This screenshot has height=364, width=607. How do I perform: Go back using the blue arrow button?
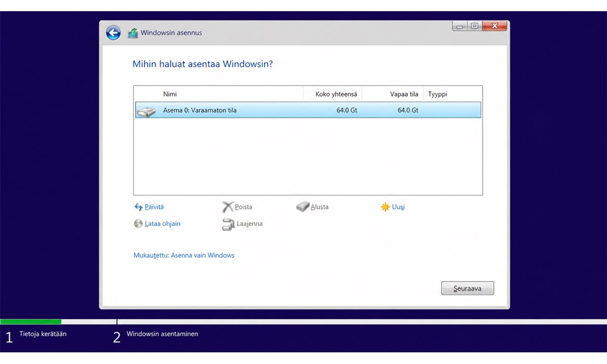pyautogui.click(x=113, y=33)
